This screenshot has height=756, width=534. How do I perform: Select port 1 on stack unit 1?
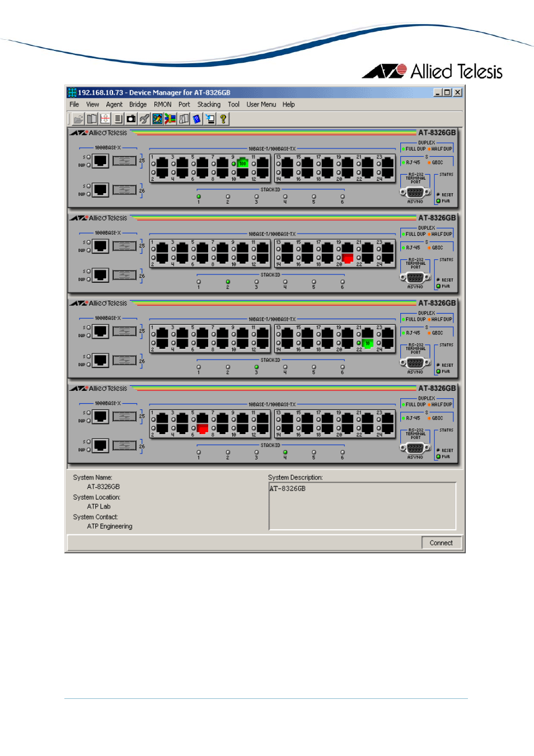(162, 163)
